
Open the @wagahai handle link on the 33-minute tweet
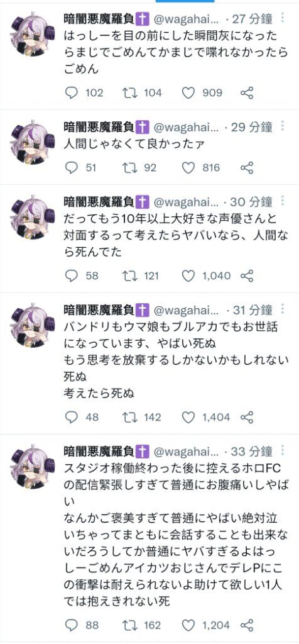point(186,452)
